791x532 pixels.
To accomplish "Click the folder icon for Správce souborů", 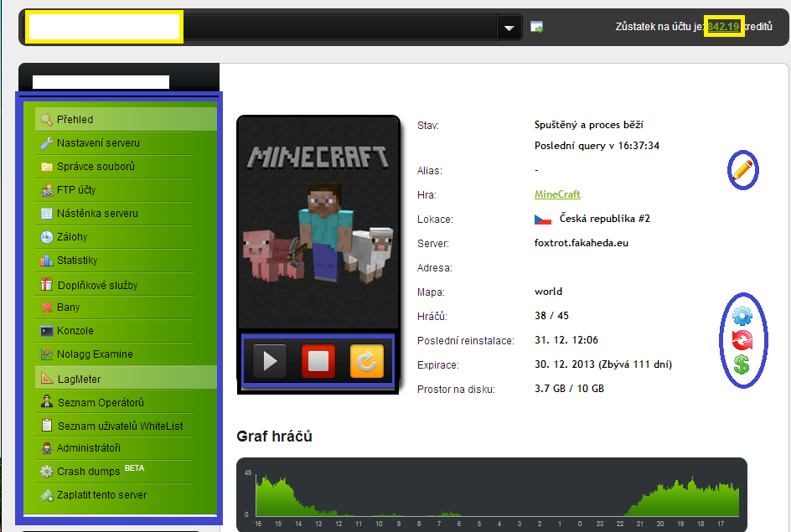I will pos(46,167).
